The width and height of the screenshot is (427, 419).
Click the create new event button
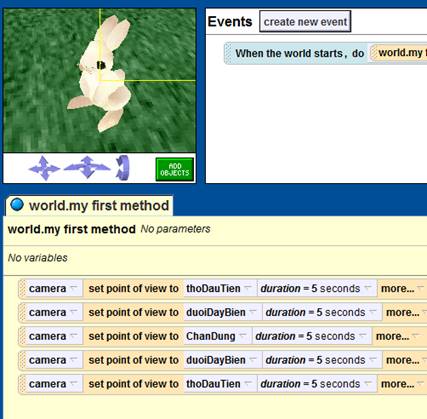[305, 22]
